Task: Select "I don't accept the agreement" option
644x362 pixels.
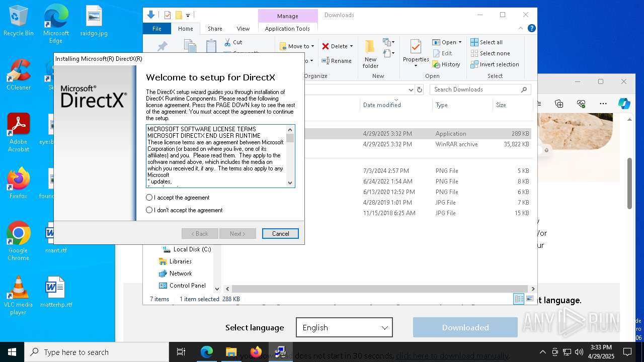Action: [149, 210]
